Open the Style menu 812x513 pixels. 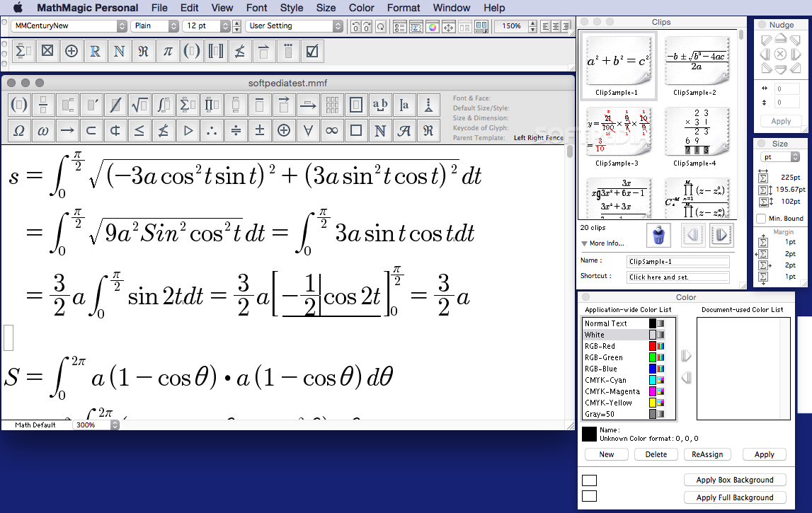pos(292,8)
